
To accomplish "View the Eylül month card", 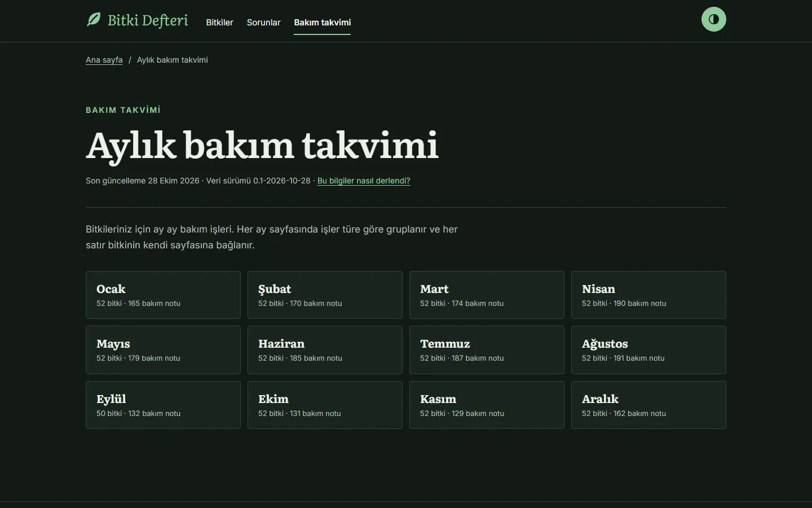I will tap(163, 405).
